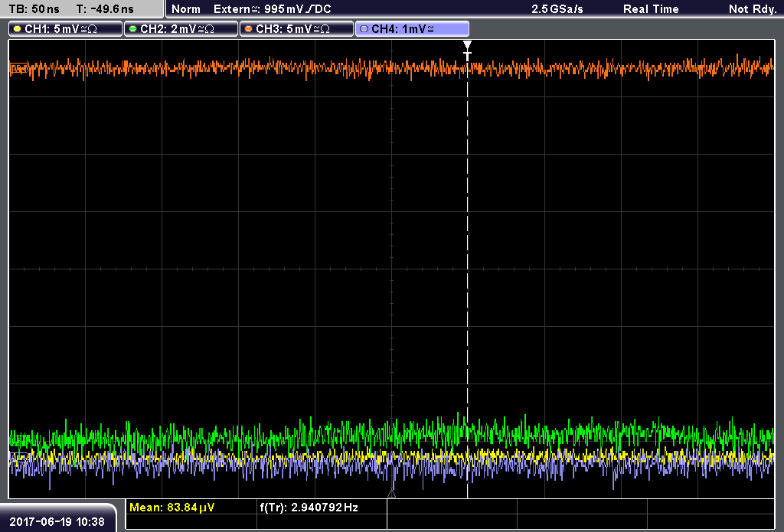This screenshot has height=532, width=784.
Task: Click the TB: 50 ns timebase readout
Action: [34, 9]
